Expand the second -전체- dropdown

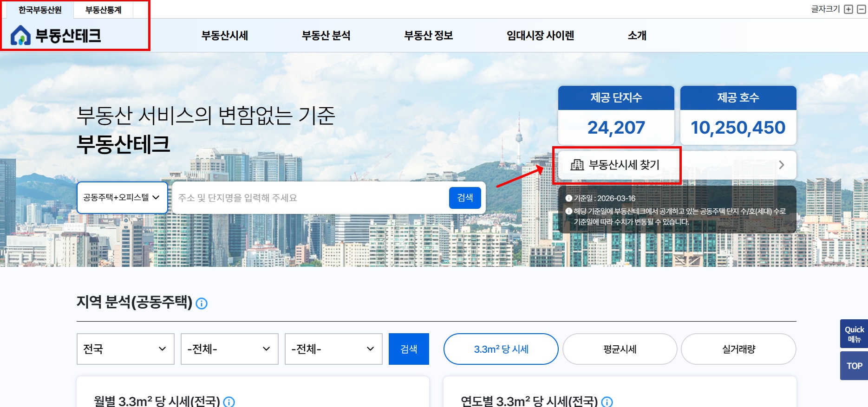(x=333, y=349)
